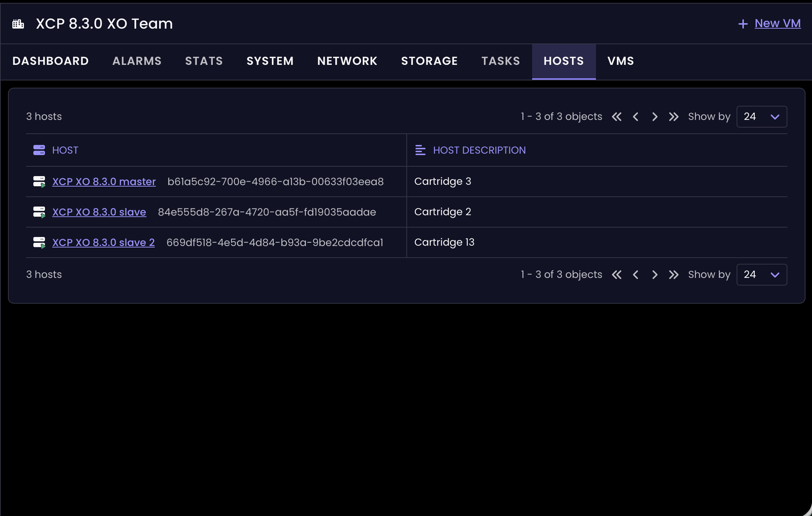Screen dimensions: 812x516
Task: Click the New VM link
Action: (778, 23)
